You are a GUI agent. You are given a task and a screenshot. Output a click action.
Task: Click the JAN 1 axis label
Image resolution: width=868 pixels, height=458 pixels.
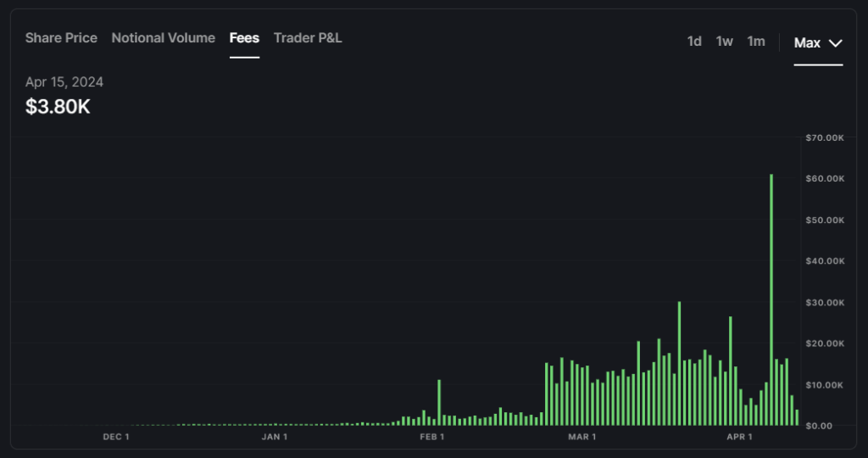[x=275, y=438]
